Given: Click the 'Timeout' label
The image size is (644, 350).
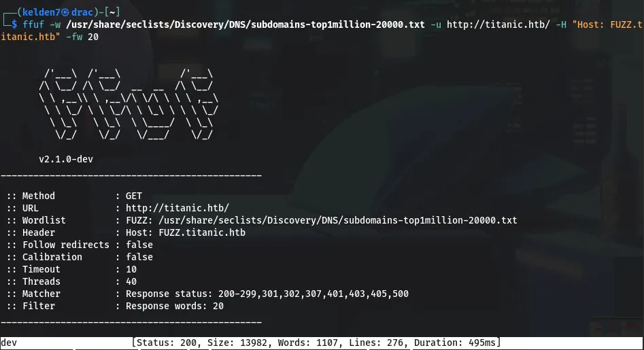Looking at the screenshot, I should click(x=41, y=269).
